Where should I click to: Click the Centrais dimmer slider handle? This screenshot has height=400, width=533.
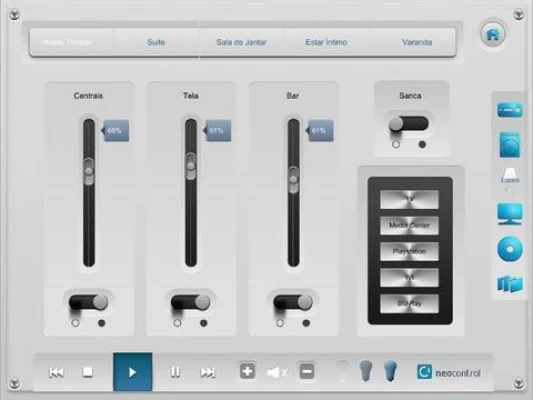(89, 171)
